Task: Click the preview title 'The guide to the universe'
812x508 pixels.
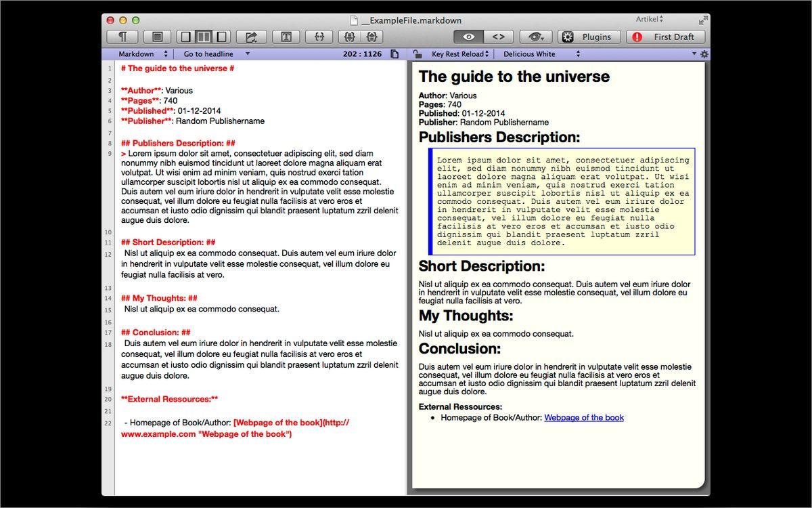Action: (514, 77)
